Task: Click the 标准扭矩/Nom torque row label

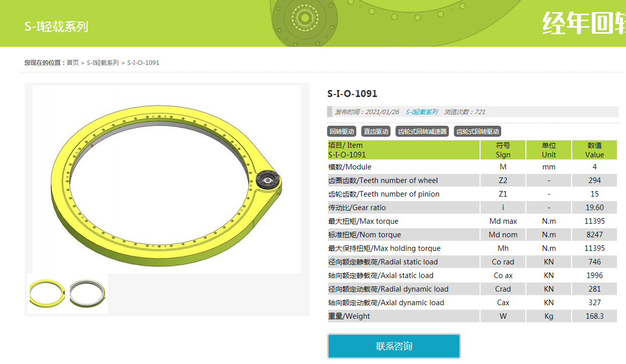Action: 365,235
